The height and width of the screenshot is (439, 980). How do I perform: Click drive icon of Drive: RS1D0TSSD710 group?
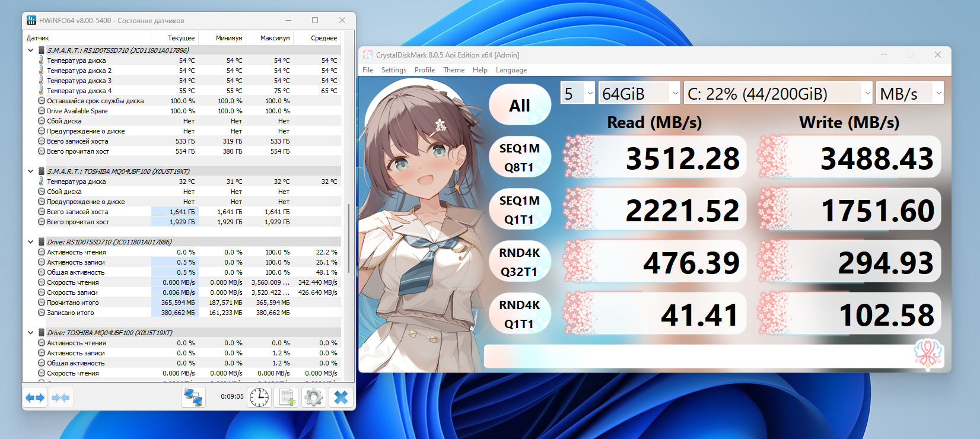(x=42, y=242)
